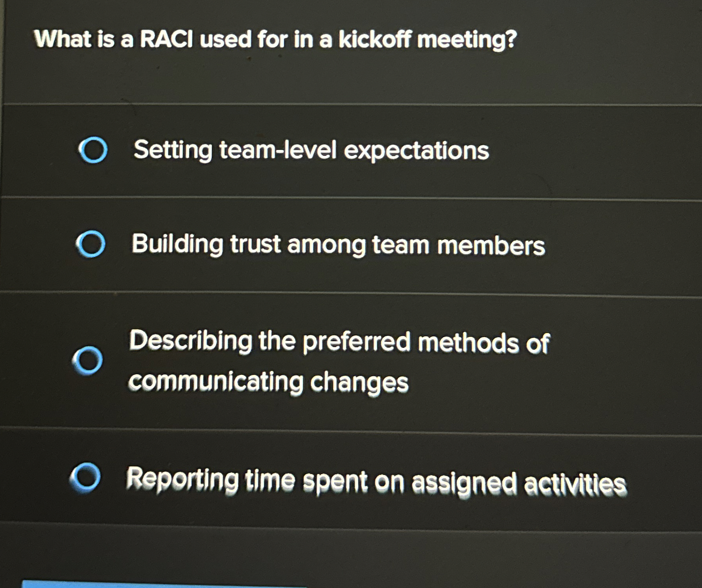Click the word "members" in the second answer
Viewport: 702px width, 588px height.
tap(491, 246)
